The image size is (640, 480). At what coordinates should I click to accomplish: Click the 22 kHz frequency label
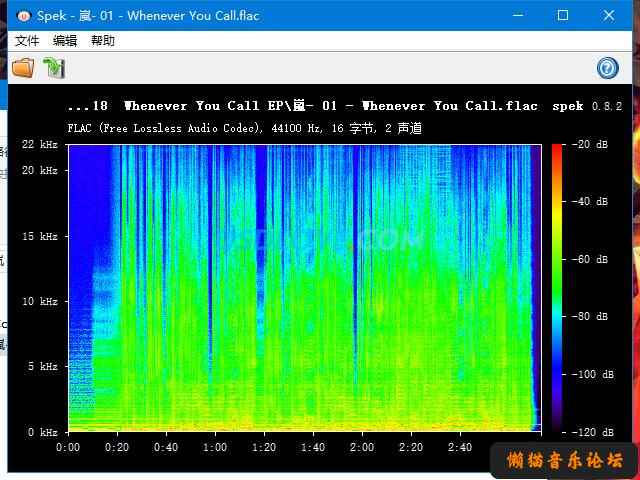[40, 144]
